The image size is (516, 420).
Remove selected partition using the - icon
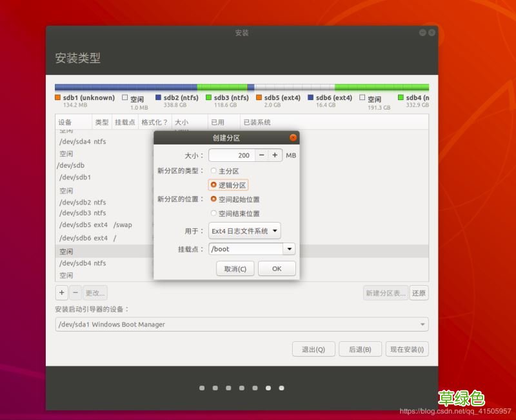pyautogui.click(x=74, y=292)
